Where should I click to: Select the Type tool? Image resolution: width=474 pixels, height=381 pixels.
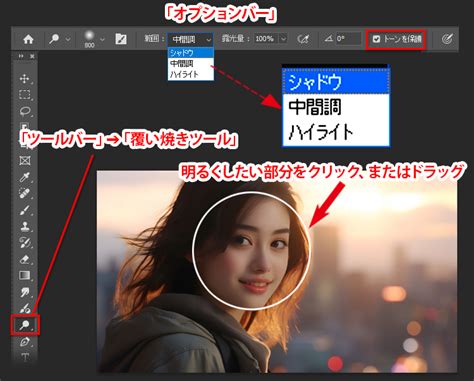coord(25,357)
